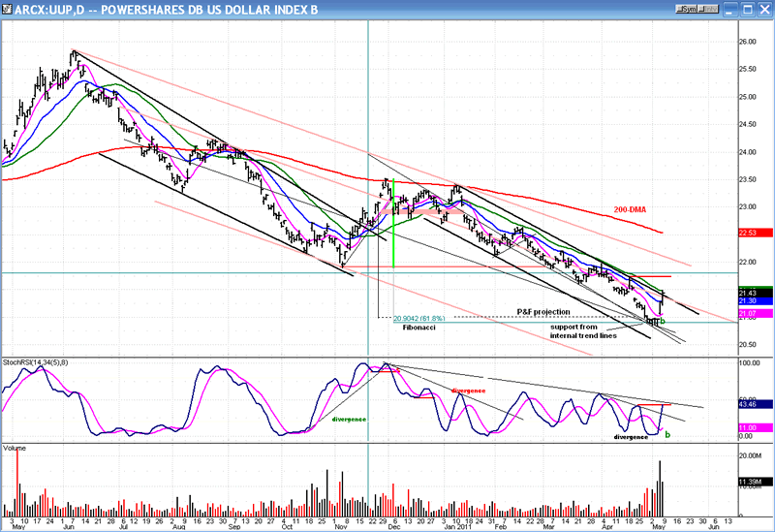Click the 'Jan 2011' date axis label

pos(457,527)
